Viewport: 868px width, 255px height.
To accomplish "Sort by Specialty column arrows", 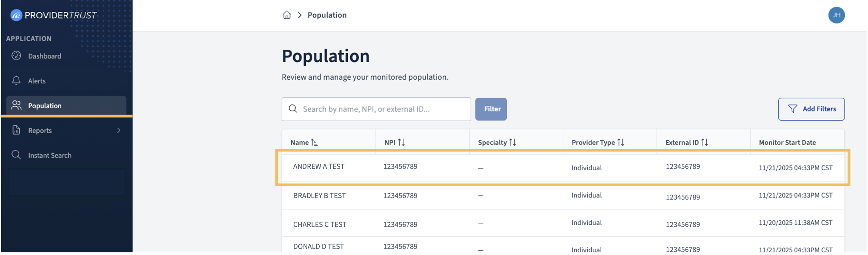I will [513, 142].
